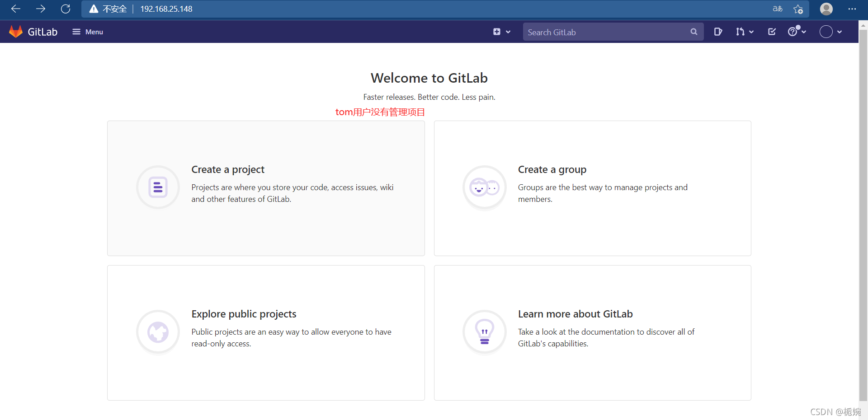Open the Merge requests icon
The width and height of the screenshot is (868, 420).
[740, 32]
